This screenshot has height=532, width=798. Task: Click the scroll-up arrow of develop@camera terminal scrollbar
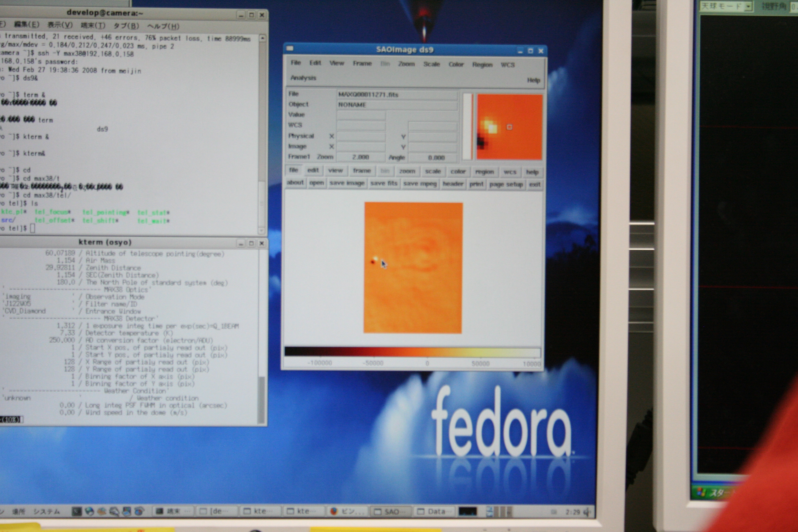[x=262, y=38]
